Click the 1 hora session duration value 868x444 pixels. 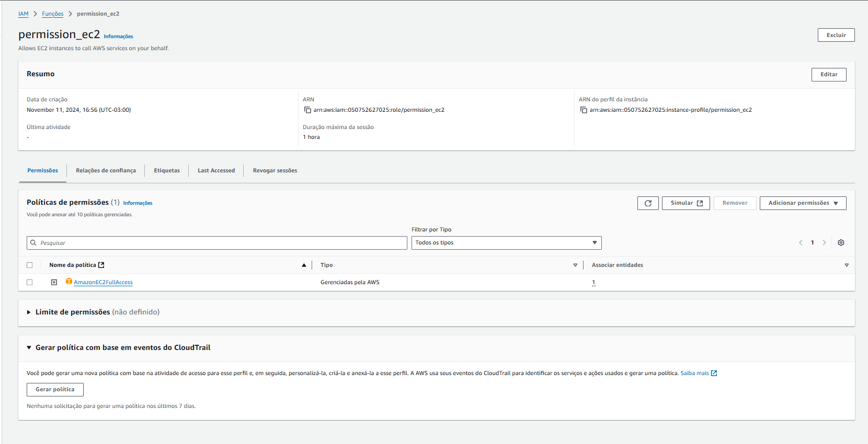311,137
